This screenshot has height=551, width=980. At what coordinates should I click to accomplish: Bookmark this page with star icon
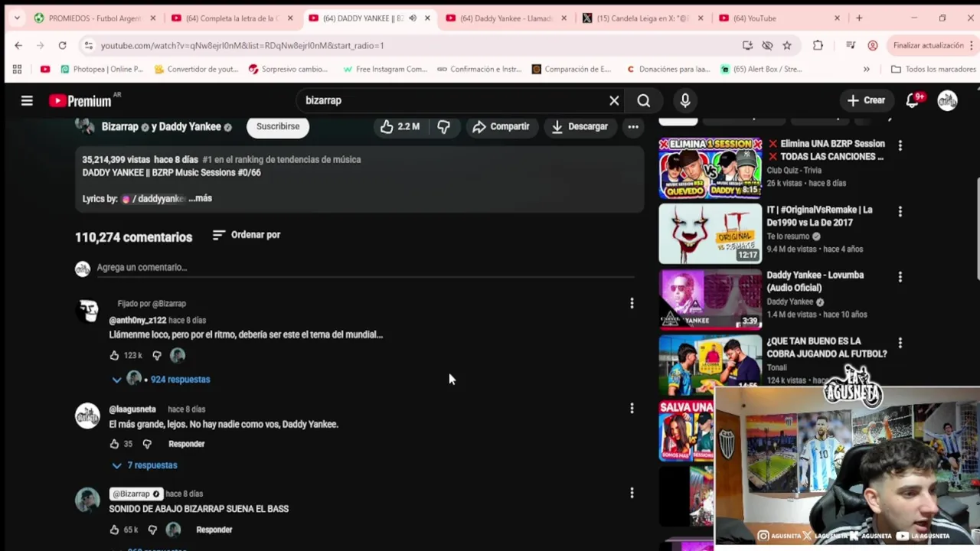(x=787, y=45)
